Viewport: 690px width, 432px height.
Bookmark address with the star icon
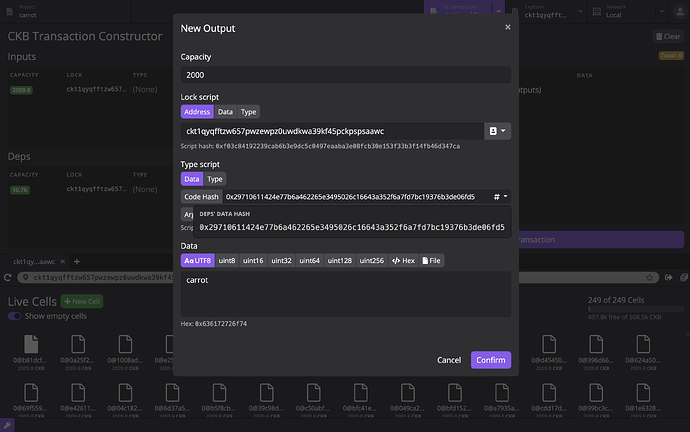pyautogui.click(x=649, y=277)
